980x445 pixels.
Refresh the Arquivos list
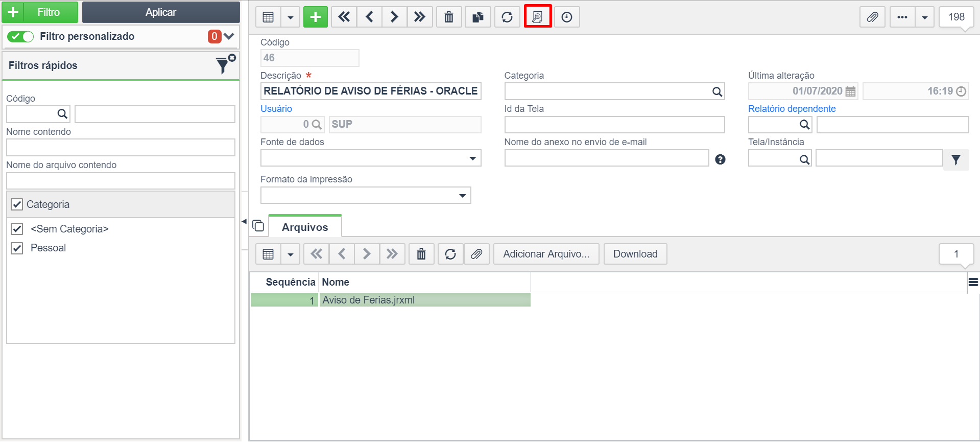(x=450, y=254)
